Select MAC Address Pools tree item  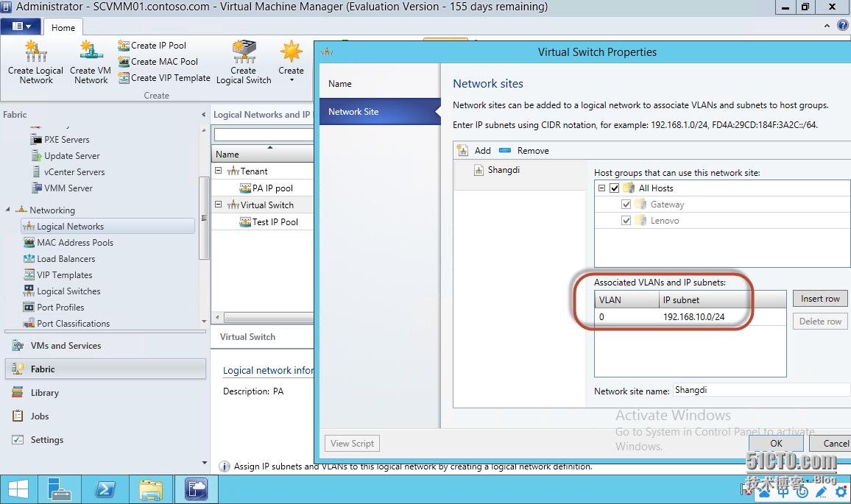(x=68, y=243)
